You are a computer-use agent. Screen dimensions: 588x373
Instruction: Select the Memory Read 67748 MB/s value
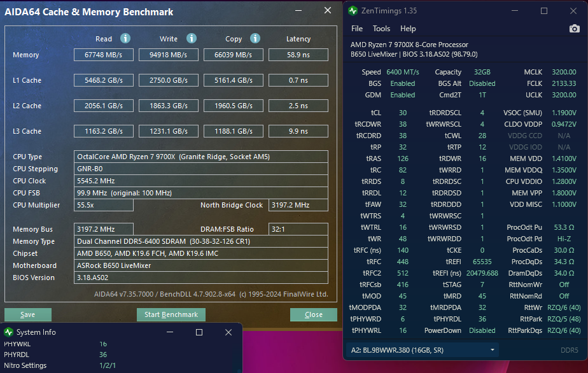[x=104, y=55]
